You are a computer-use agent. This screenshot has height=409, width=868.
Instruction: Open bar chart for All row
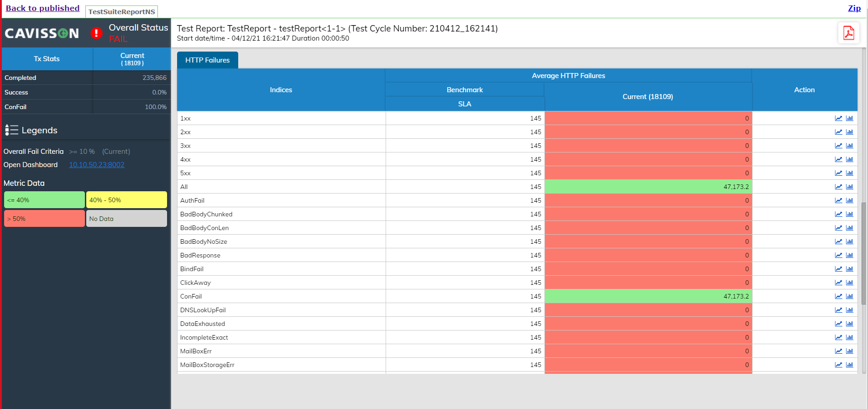pos(849,187)
